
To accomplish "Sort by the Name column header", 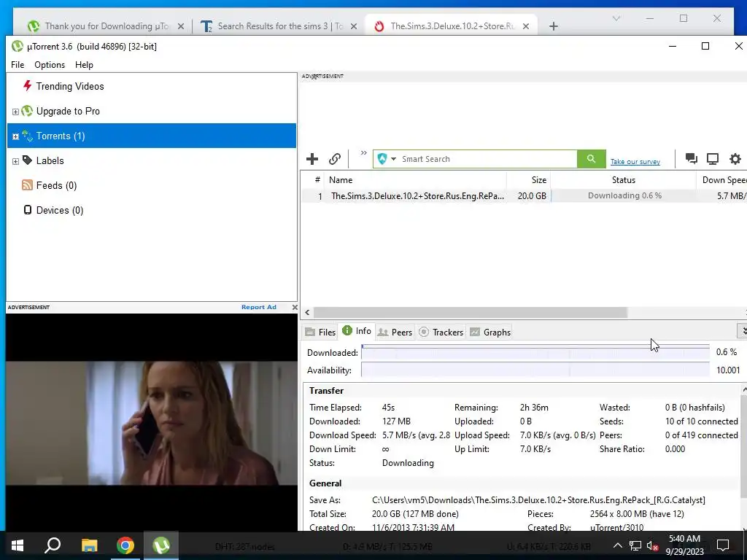I will pyautogui.click(x=415, y=180).
